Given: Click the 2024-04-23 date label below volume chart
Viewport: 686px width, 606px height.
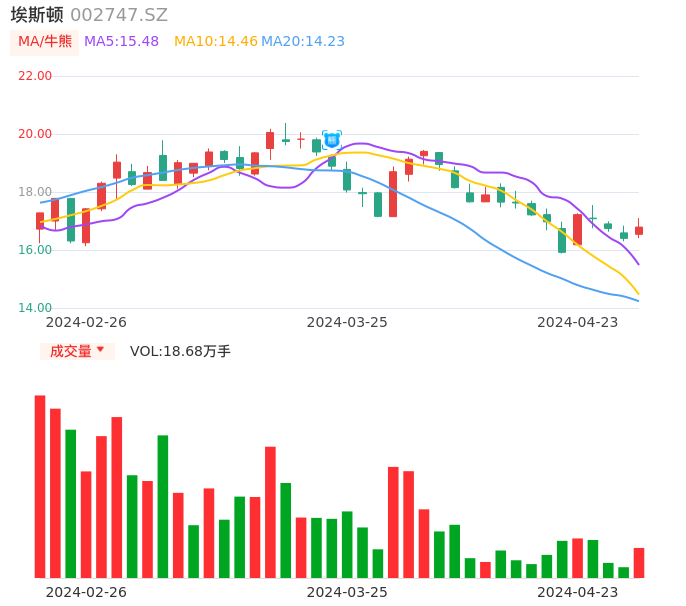Looking at the screenshot, I should tap(578, 592).
